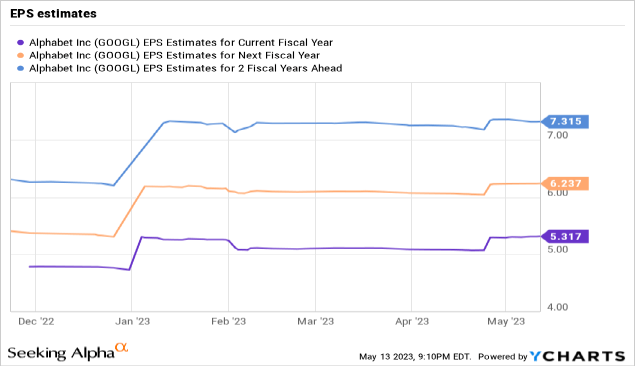Toggle 2 Fiscal Years Ahead series label
This screenshot has width=635, height=366.
[x=185, y=68]
